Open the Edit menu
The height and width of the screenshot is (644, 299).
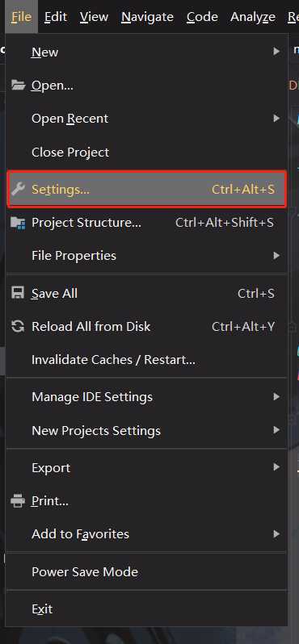tap(56, 17)
